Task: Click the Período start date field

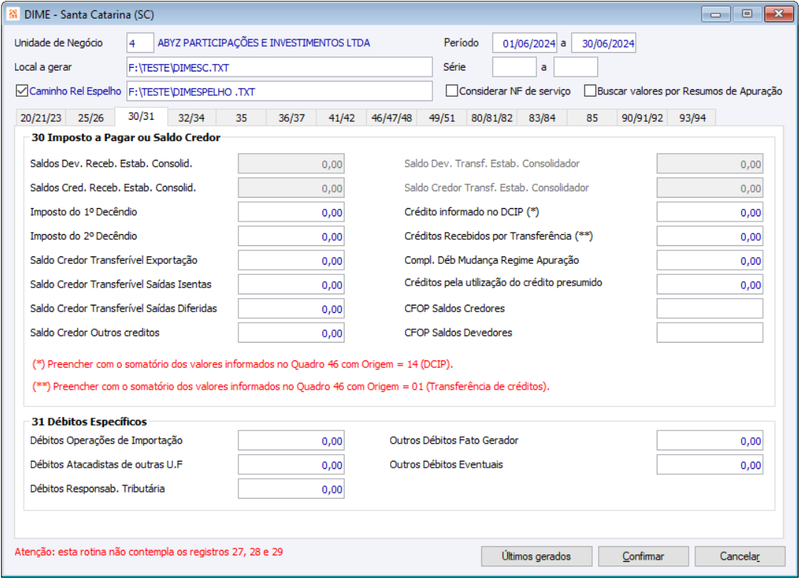Action: (524, 43)
